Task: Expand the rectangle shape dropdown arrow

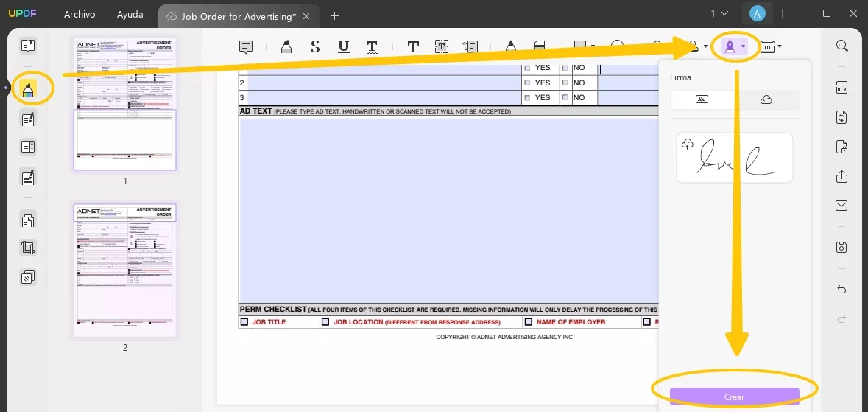Action: pyautogui.click(x=593, y=46)
